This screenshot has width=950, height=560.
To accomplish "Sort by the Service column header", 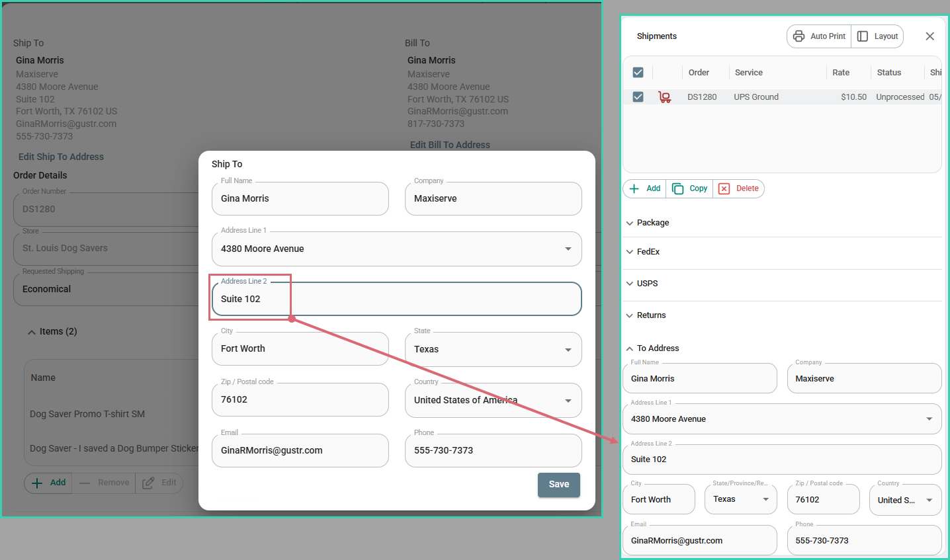I will 748,73.
